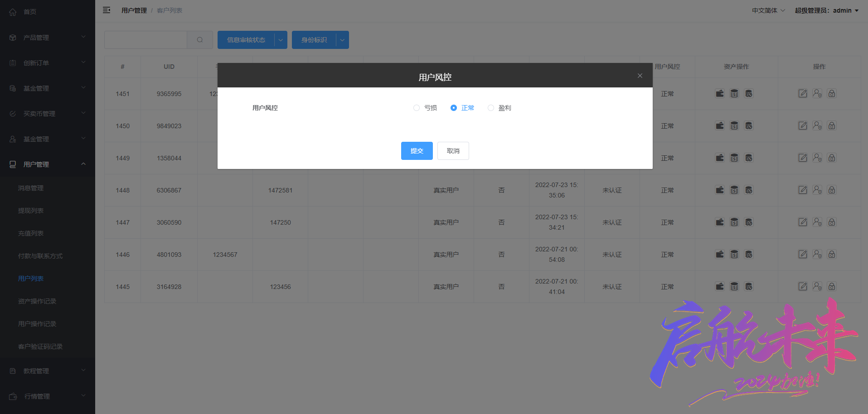Open wallet asset icon for row 1446

(720, 255)
